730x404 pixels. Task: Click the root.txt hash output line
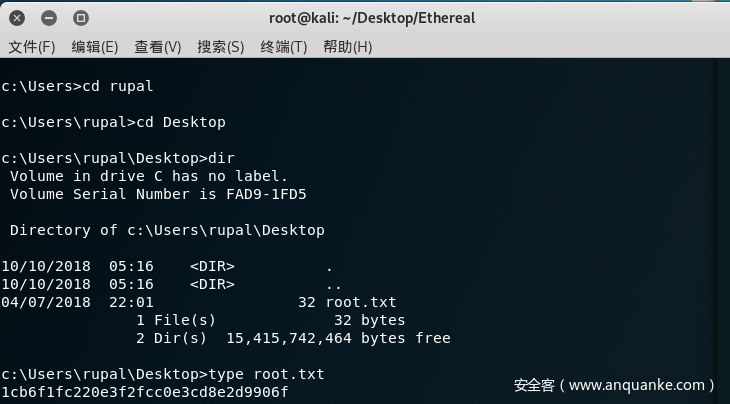click(145, 392)
